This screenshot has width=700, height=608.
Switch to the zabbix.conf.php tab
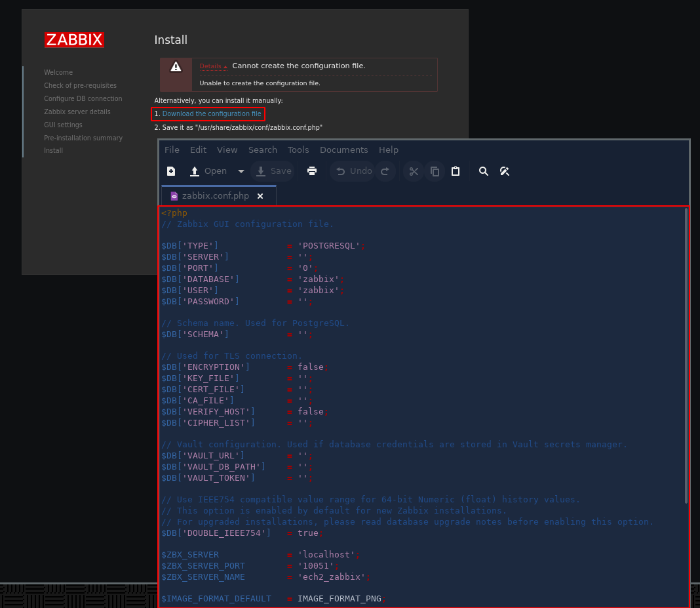(216, 195)
